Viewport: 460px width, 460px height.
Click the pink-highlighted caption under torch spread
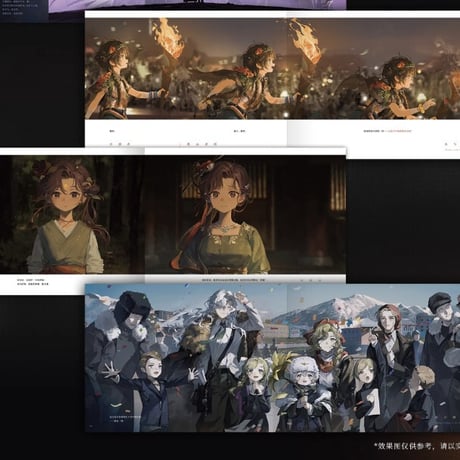[387, 131]
